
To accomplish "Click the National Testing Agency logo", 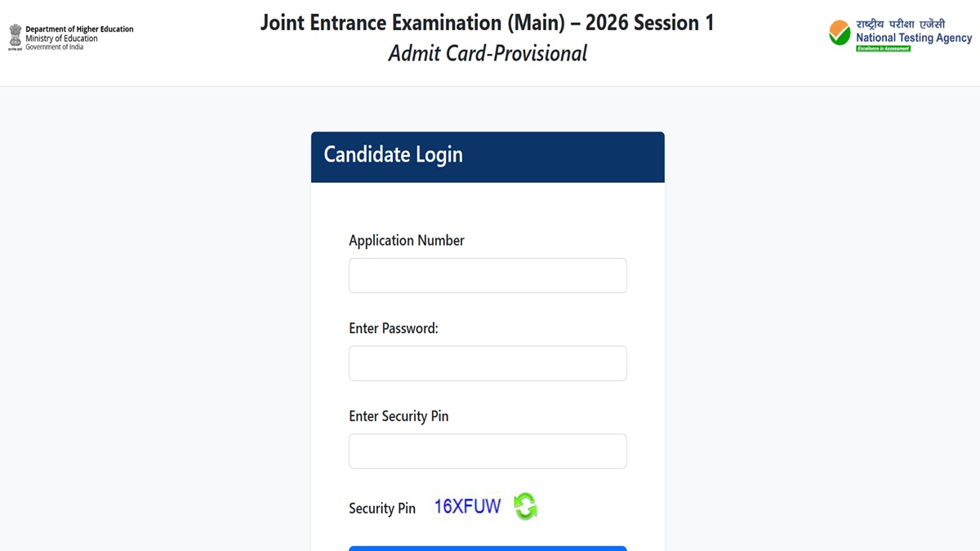I will (x=900, y=35).
